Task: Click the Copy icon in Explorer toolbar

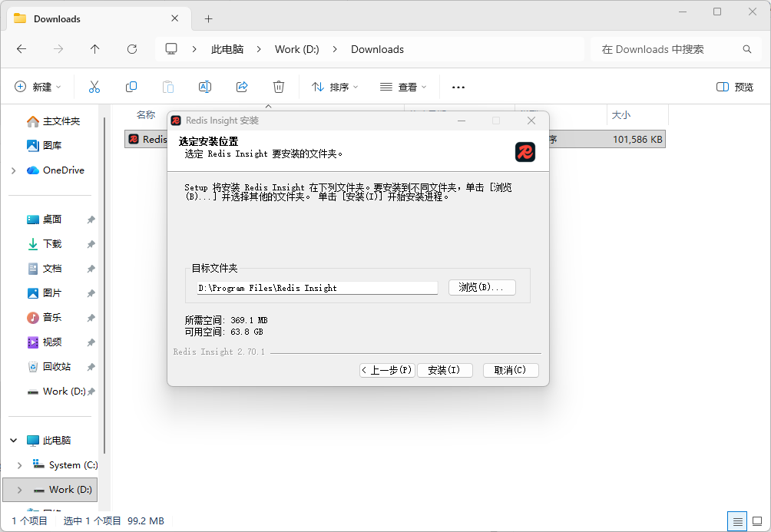Action: 131,87
